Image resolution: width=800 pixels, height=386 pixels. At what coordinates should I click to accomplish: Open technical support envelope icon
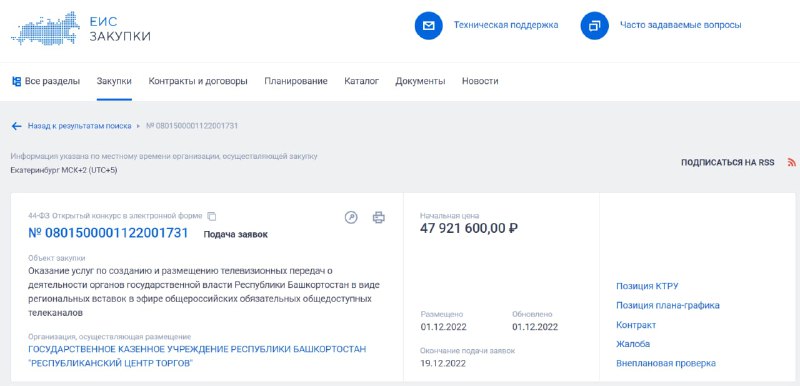pyautogui.click(x=429, y=25)
